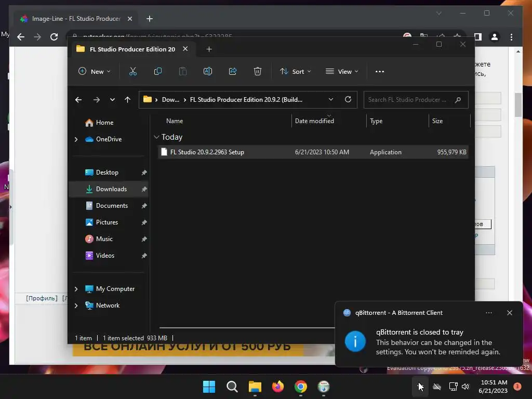This screenshot has height=399, width=532.
Task: Open Chrome's three-dot menu
Action: [511, 37]
